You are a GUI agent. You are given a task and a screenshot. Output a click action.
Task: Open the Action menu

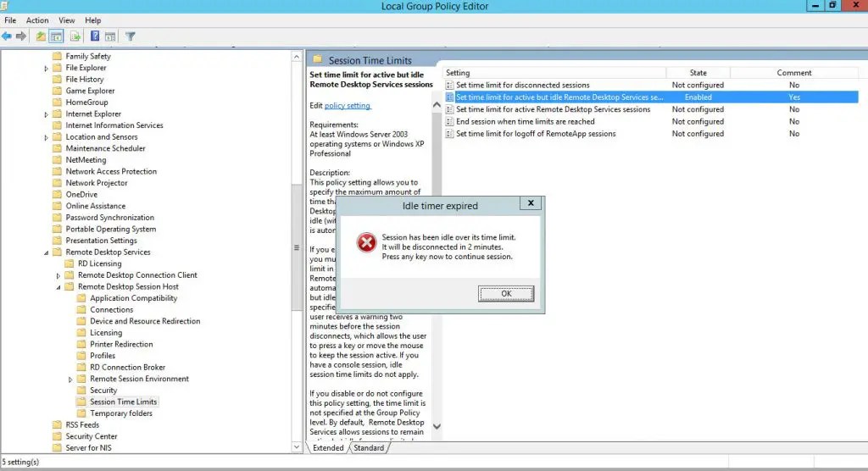click(x=37, y=20)
